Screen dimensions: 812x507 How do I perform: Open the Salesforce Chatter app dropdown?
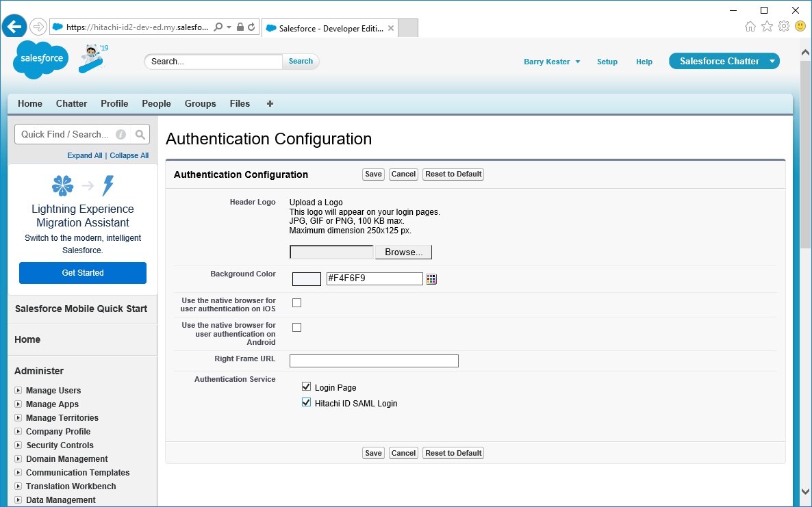click(x=772, y=61)
